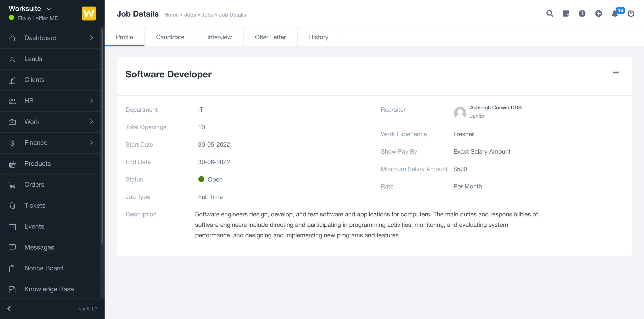
Task: Collapse sidebar with bottom left arrow
Action: (x=9, y=309)
